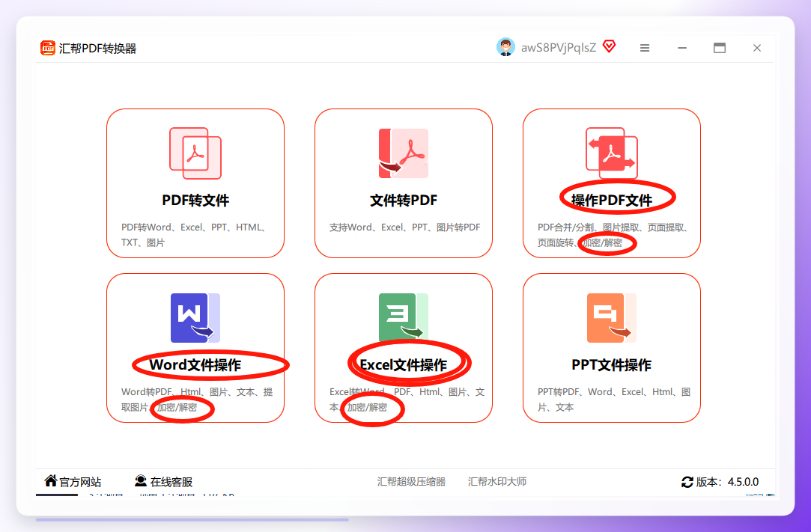Image resolution: width=811 pixels, height=532 pixels.
Task: Click the user avatar picture
Action: pyautogui.click(x=505, y=48)
